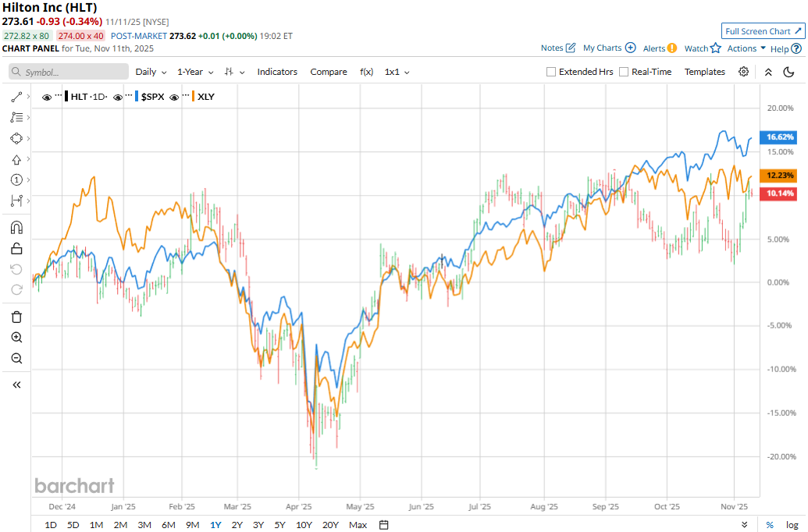Collapse the chart header panel
Viewport: 808px width, 532px height.
pyautogui.click(x=768, y=72)
